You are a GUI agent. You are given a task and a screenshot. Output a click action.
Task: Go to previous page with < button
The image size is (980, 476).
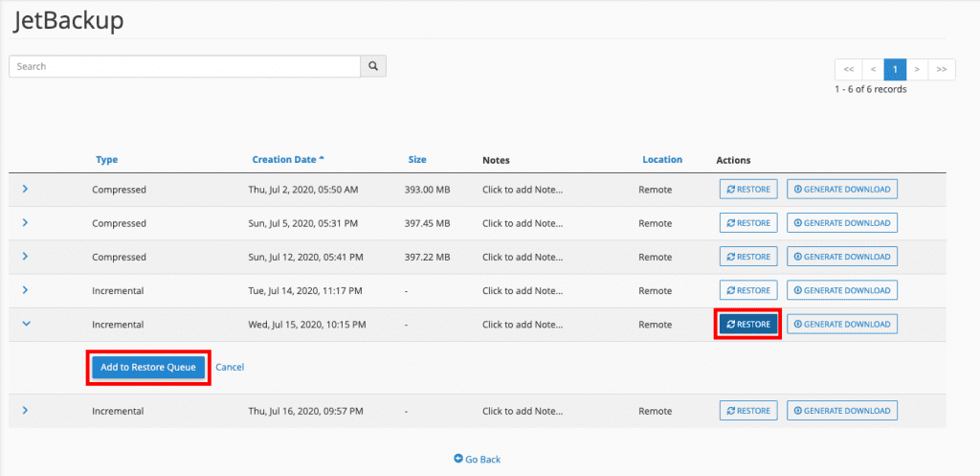[x=873, y=69]
